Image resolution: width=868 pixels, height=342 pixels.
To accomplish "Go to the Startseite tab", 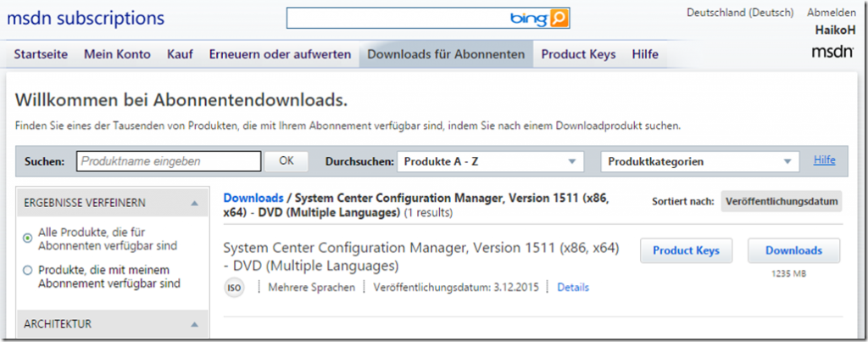I will (x=41, y=54).
